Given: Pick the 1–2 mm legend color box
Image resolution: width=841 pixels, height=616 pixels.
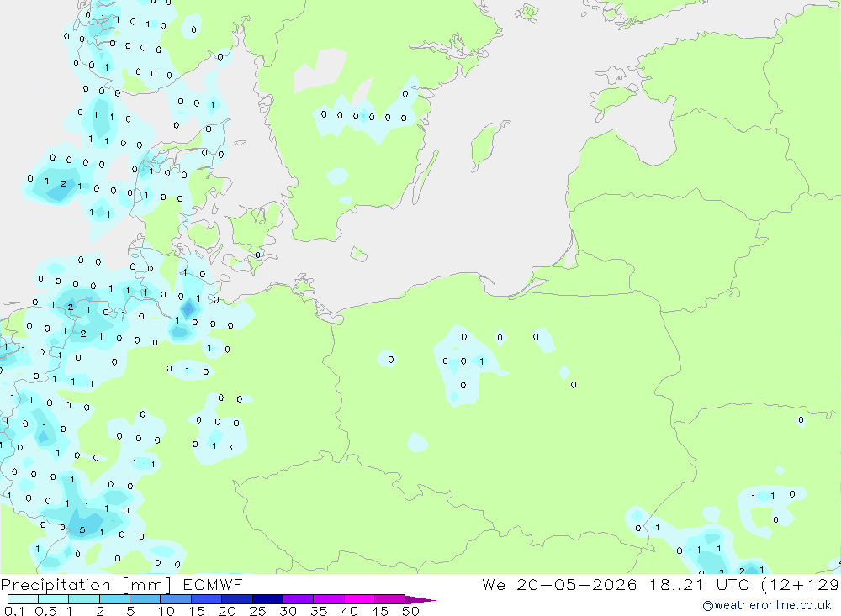Looking at the screenshot, I should (x=83, y=599).
